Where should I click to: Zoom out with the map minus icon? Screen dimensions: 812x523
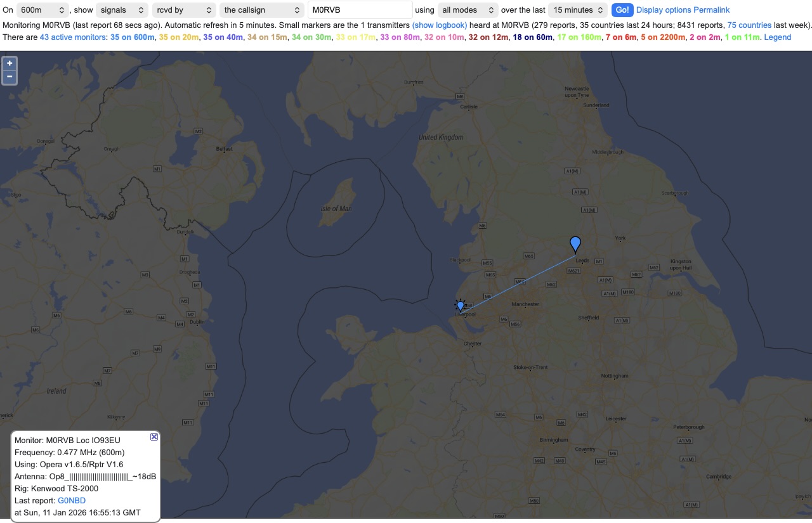tap(9, 76)
